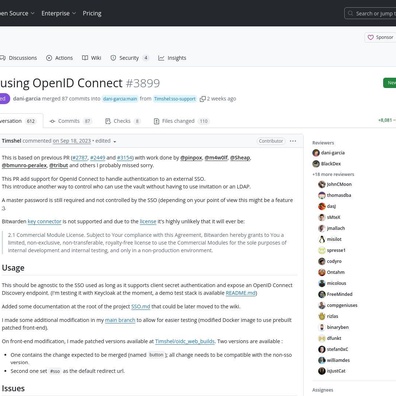Focus the Search or jump to field
396x396 pixels.
click(x=370, y=13)
